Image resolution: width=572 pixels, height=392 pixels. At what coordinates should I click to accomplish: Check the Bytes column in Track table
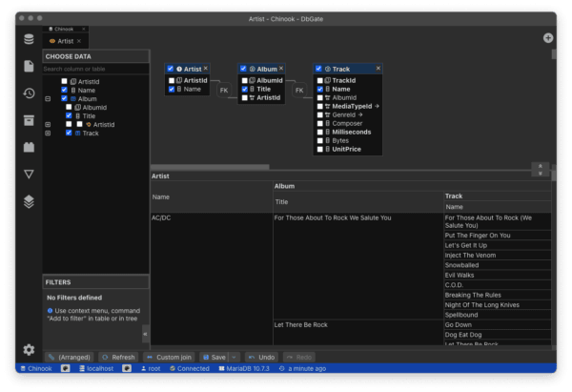point(320,140)
